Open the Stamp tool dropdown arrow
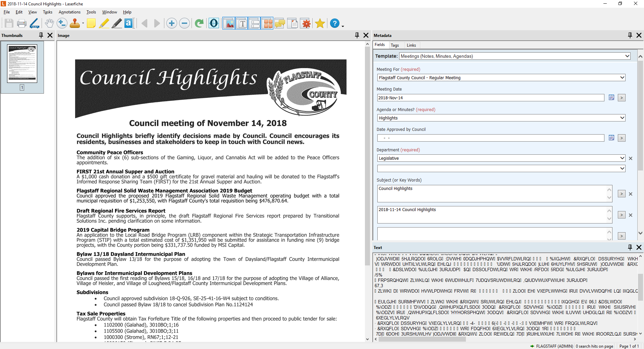Screen dimensions: 644x349 83,23
